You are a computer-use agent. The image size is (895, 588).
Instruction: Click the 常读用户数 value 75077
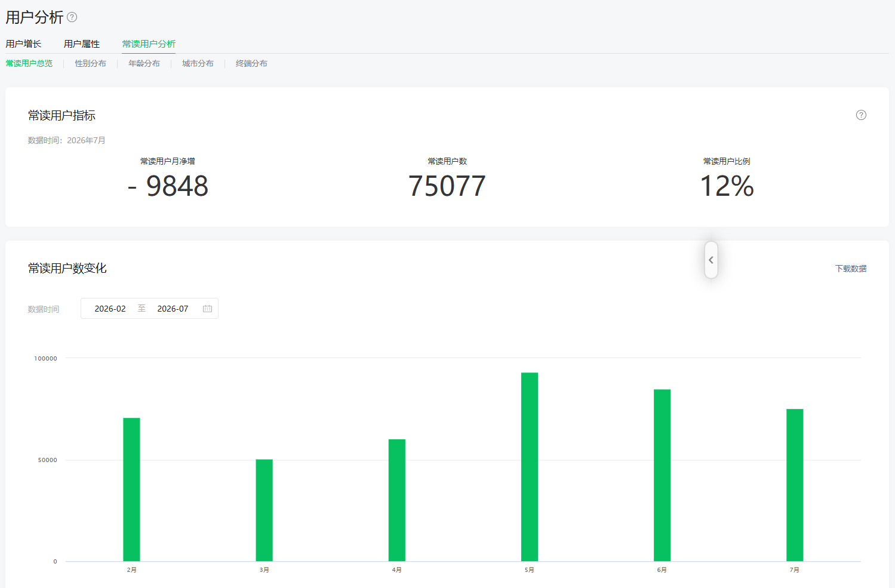447,186
